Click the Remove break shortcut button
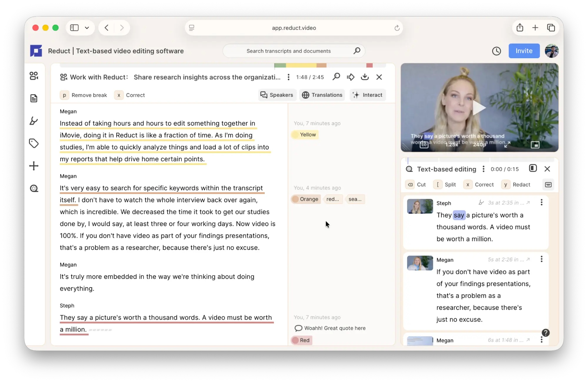This screenshot has height=383, width=588. pos(84,95)
